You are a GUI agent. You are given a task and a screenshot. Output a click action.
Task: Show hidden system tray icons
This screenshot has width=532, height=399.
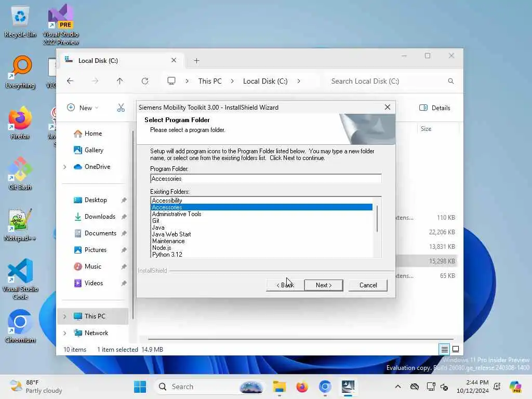point(398,387)
